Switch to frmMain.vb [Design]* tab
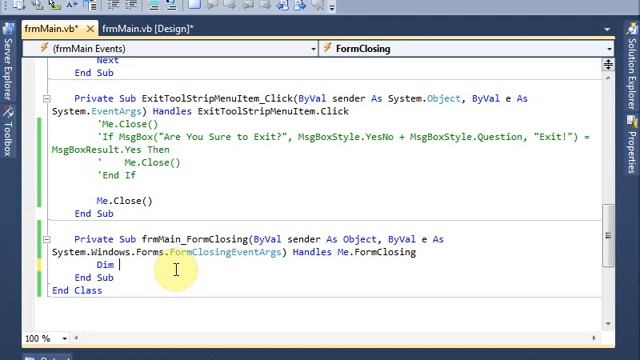This screenshot has width=640, height=360. point(148,29)
